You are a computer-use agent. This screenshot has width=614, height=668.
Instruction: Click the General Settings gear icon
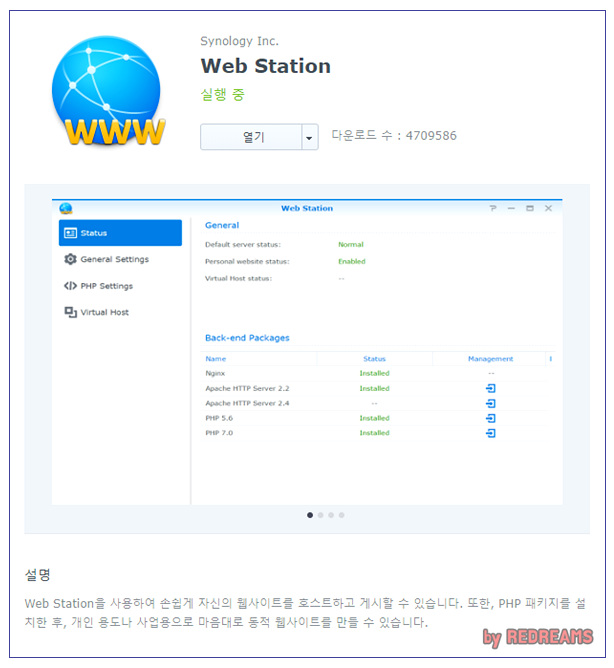coord(70,259)
